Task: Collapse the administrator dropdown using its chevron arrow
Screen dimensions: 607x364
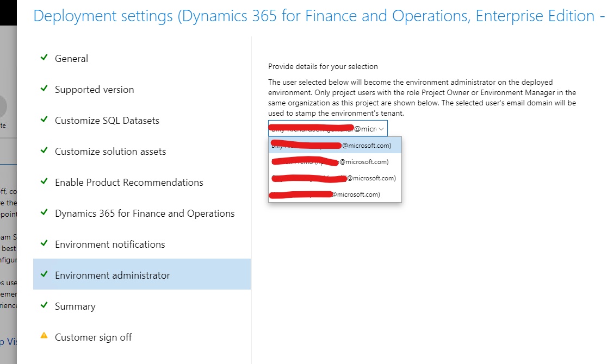Action: pyautogui.click(x=381, y=129)
